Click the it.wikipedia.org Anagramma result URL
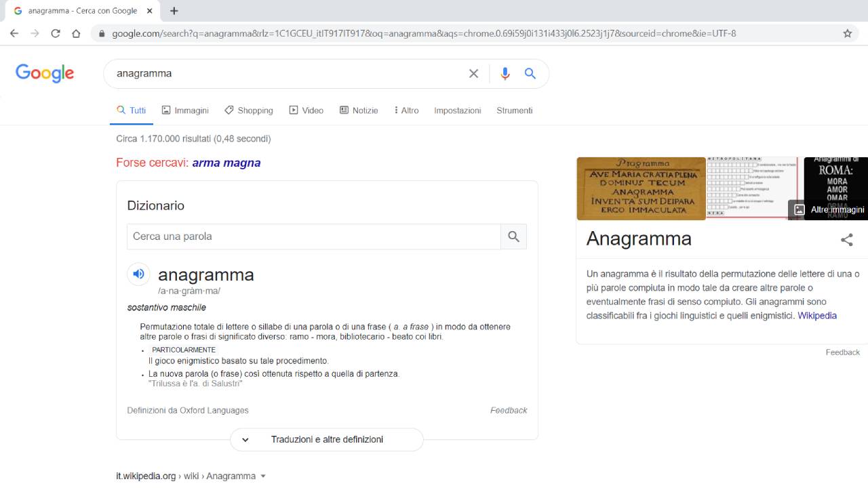This screenshot has width=868, height=488. pos(186,476)
